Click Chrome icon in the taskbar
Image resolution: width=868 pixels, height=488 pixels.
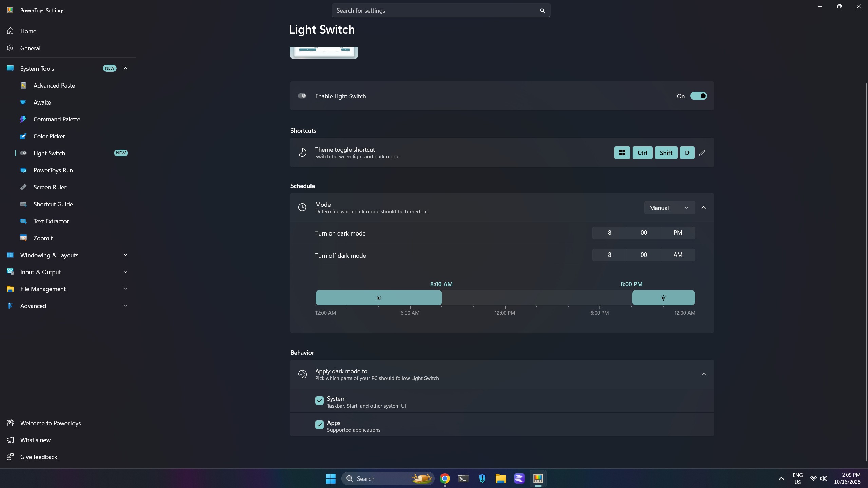(x=445, y=478)
